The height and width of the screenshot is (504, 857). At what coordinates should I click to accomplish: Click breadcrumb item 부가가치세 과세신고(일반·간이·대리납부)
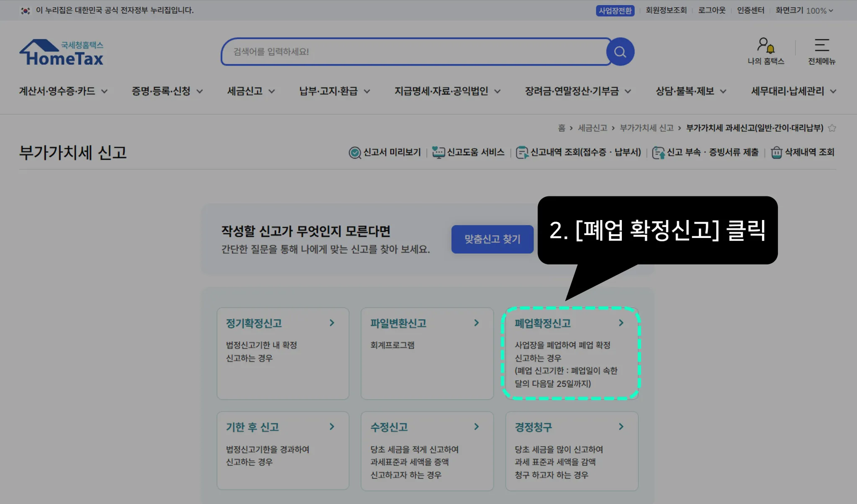click(755, 128)
